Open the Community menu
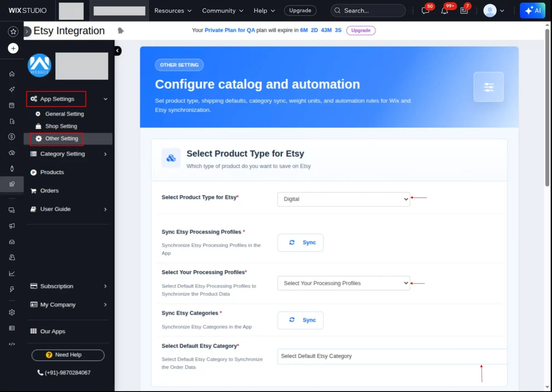The width and height of the screenshot is (552, 392). (x=222, y=11)
